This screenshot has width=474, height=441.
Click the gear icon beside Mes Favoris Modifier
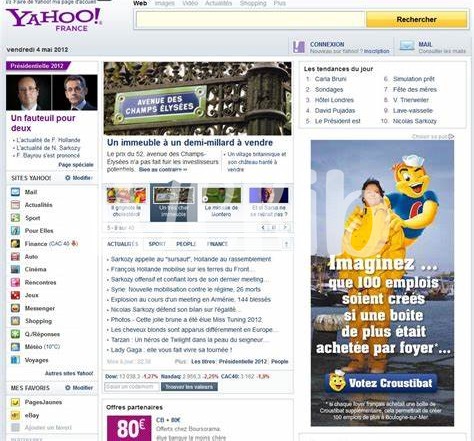point(68,388)
